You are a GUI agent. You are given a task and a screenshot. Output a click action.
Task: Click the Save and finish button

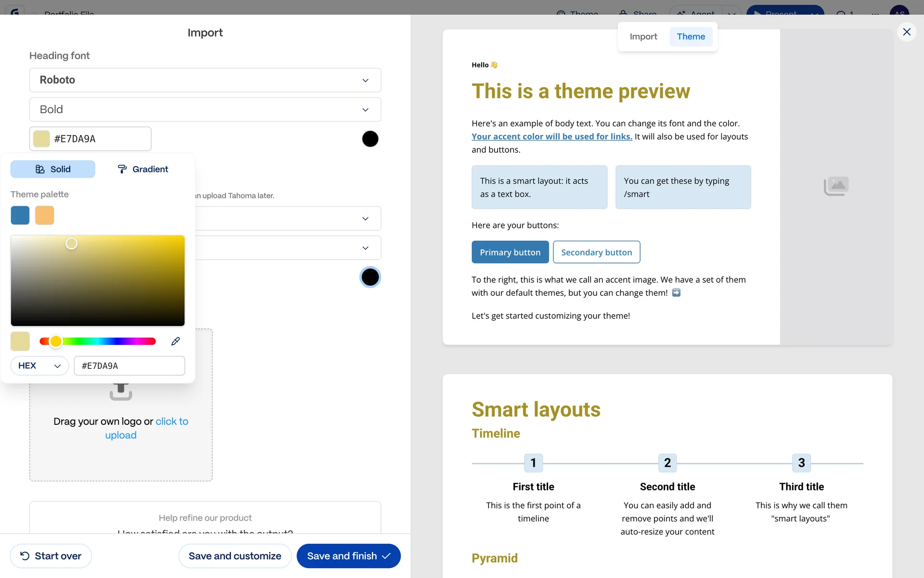pyautogui.click(x=348, y=556)
